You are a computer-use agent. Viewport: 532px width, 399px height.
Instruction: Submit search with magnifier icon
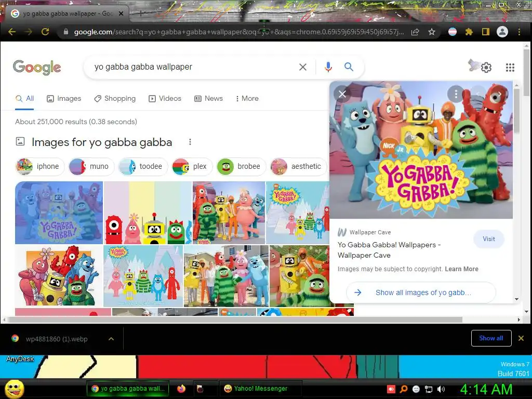[x=349, y=67]
